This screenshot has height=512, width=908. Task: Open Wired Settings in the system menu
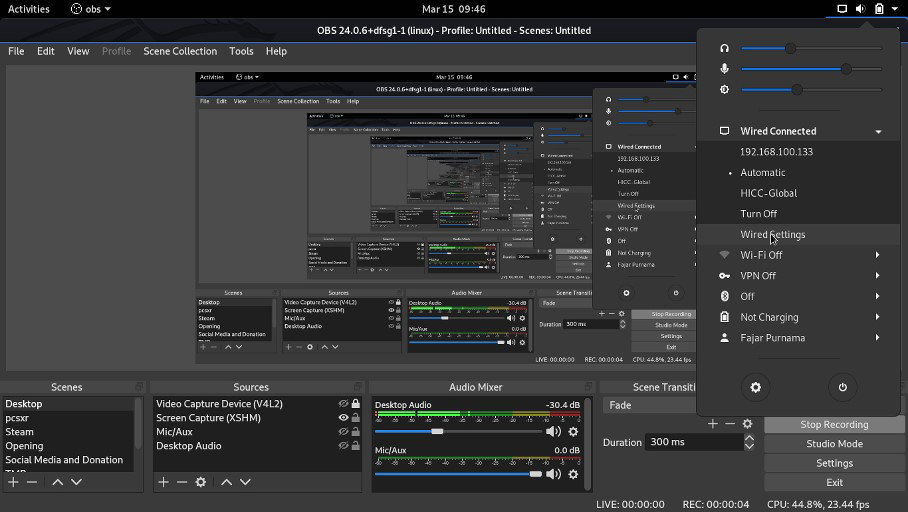tap(799, 235)
